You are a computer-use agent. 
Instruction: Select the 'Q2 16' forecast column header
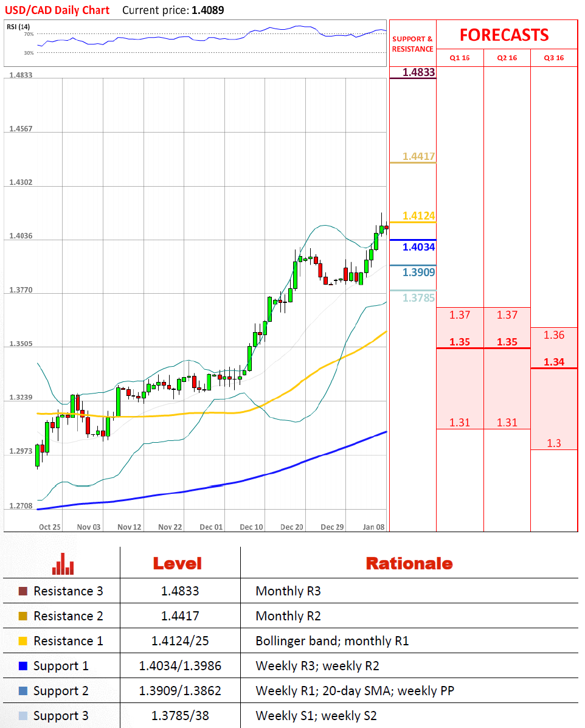507,58
